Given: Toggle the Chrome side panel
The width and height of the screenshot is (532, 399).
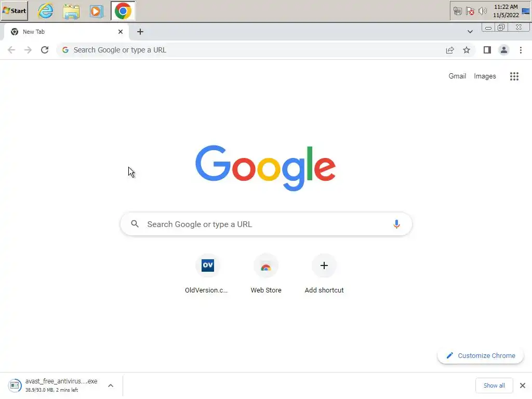Looking at the screenshot, I should pyautogui.click(x=487, y=50).
